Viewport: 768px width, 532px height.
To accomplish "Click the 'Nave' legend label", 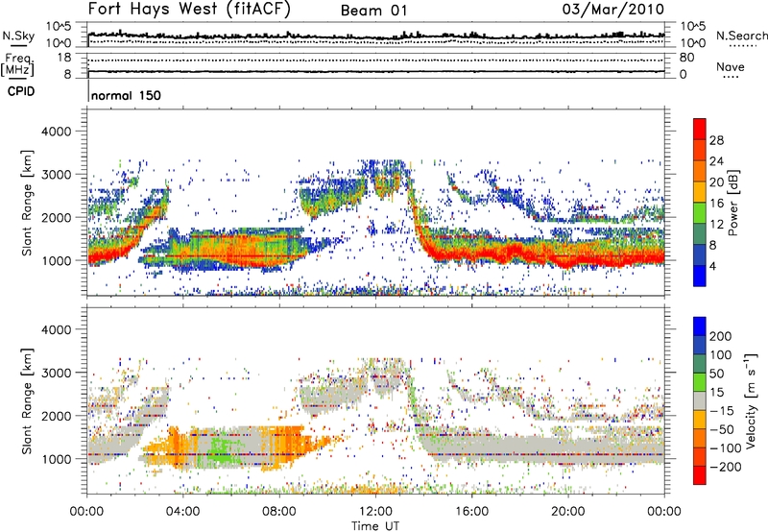I will tap(731, 66).
